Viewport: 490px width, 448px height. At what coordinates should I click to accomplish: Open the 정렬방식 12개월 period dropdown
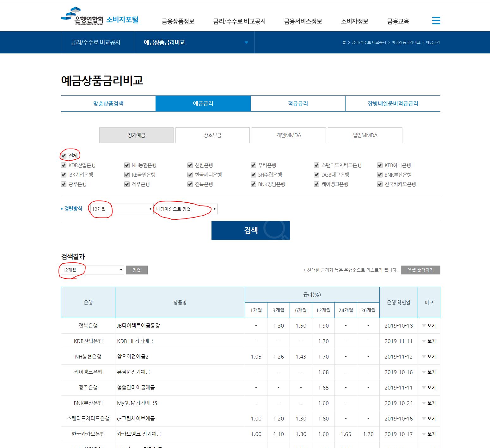(122, 209)
